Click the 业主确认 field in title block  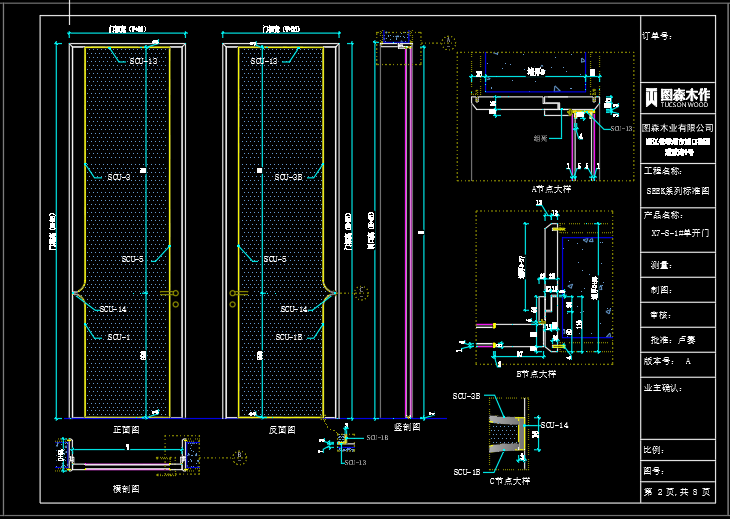click(x=661, y=387)
